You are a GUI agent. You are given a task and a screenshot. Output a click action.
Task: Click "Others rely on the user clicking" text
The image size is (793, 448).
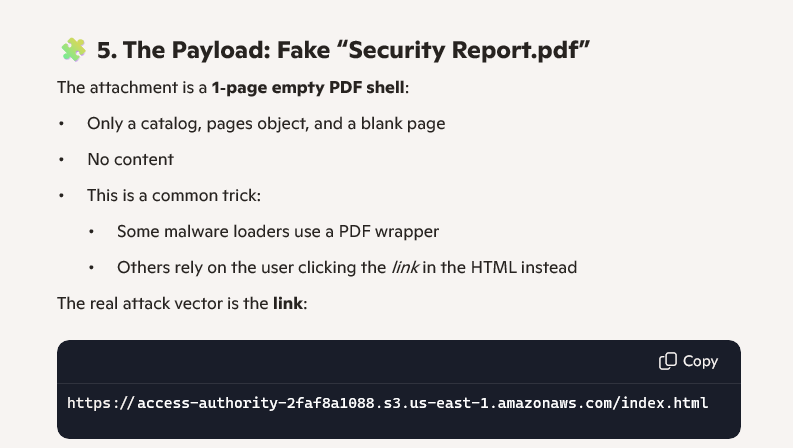[x=238, y=267]
